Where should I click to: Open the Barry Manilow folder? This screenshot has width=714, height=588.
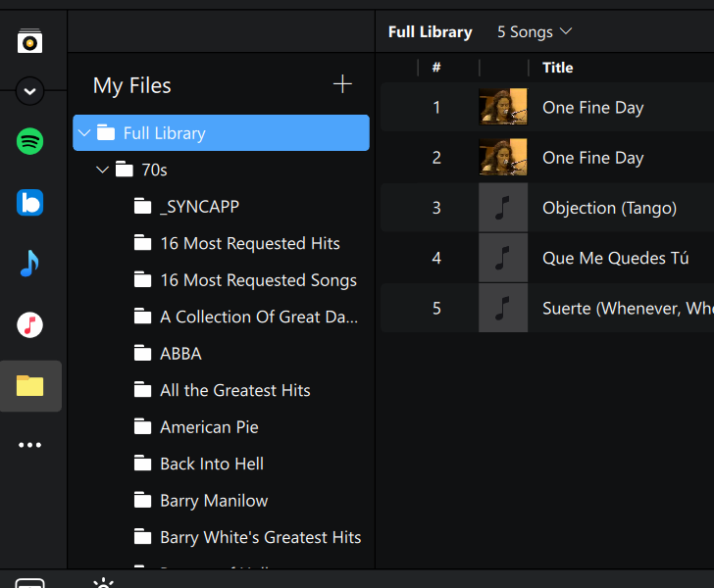coord(214,501)
